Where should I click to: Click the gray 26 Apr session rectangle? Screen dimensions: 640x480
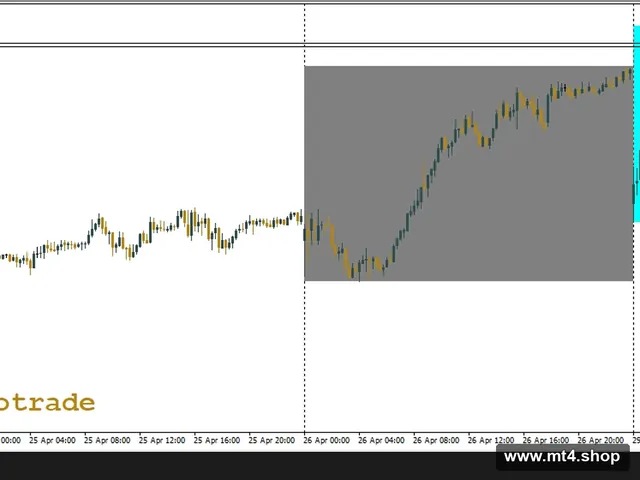469,173
